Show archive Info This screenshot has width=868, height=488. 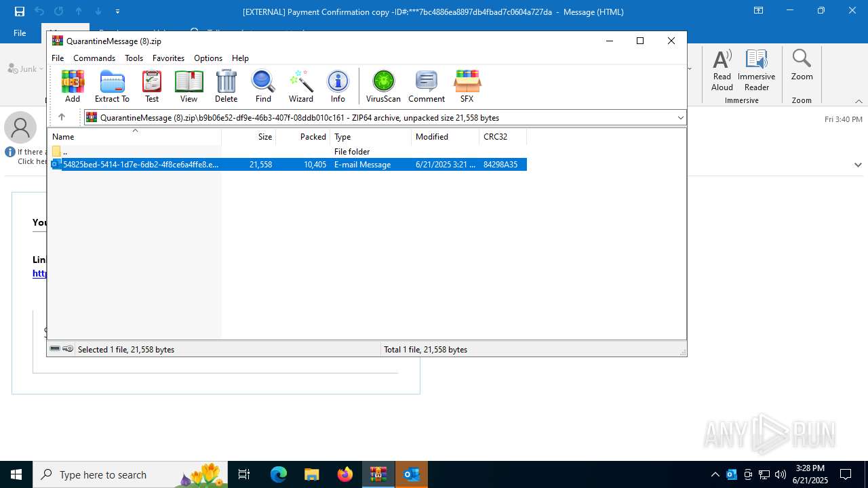(x=338, y=86)
